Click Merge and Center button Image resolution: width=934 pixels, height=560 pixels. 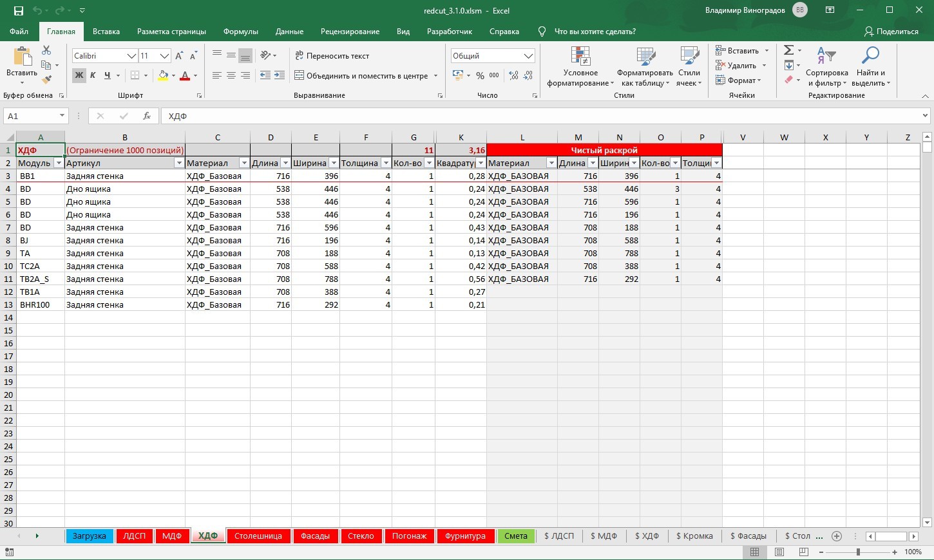361,76
